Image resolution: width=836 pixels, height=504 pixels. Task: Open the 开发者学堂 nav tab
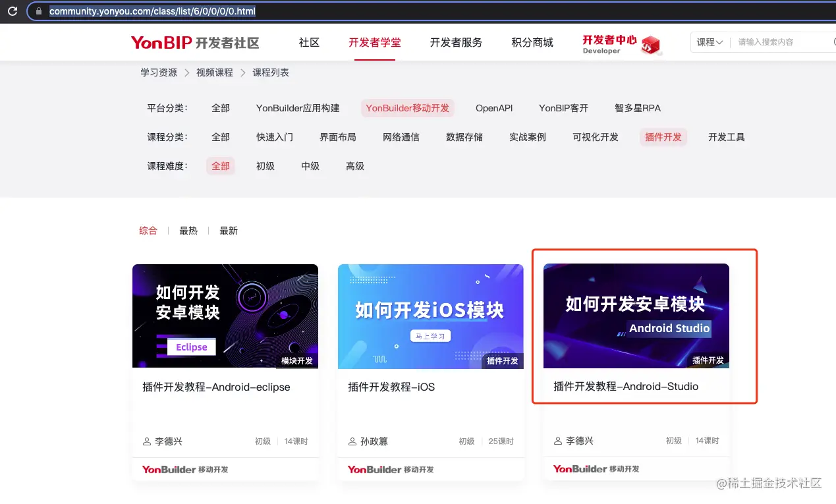pos(375,42)
